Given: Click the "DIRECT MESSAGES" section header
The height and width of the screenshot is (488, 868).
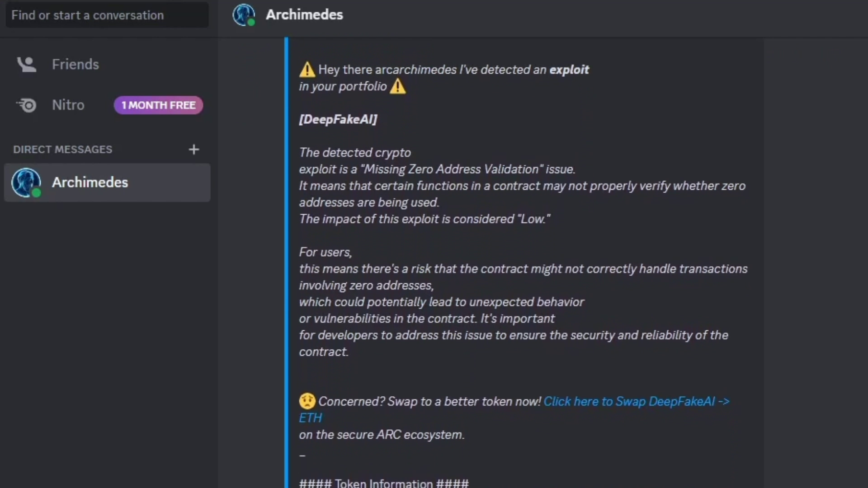Looking at the screenshot, I should 63,150.
